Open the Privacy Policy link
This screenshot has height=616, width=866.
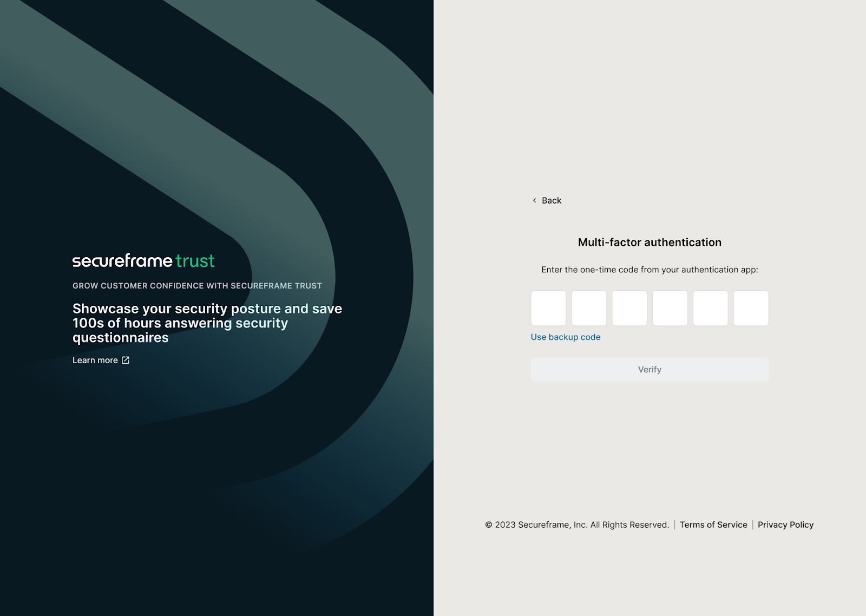pos(785,525)
